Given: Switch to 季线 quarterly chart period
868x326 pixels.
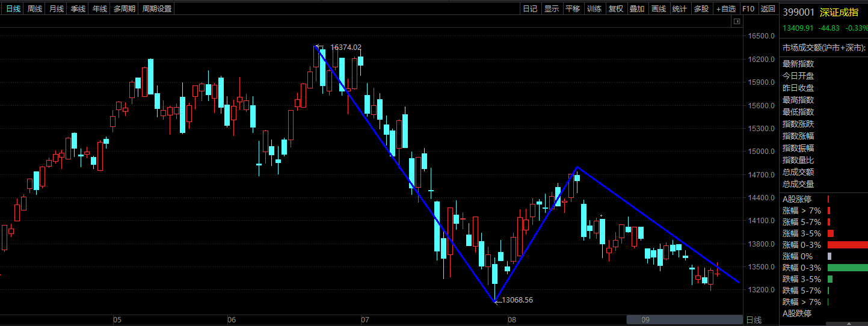Looking at the screenshot, I should 78,9.
